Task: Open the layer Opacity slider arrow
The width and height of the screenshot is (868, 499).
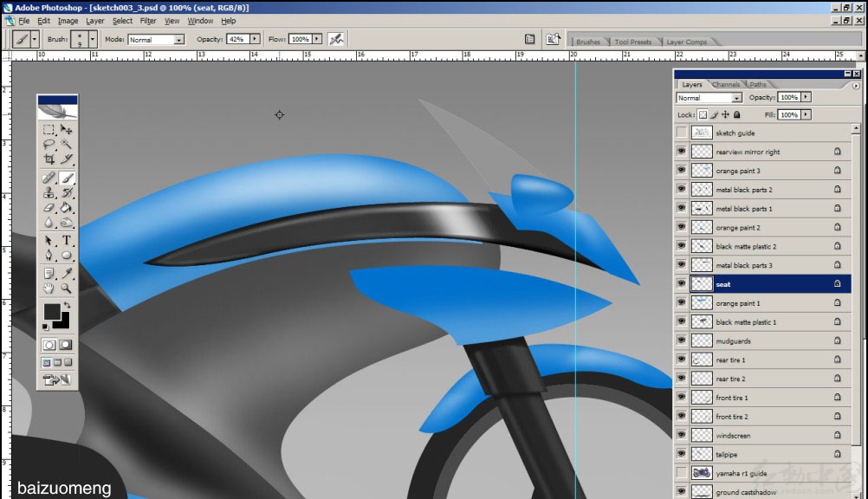Action: click(x=806, y=97)
